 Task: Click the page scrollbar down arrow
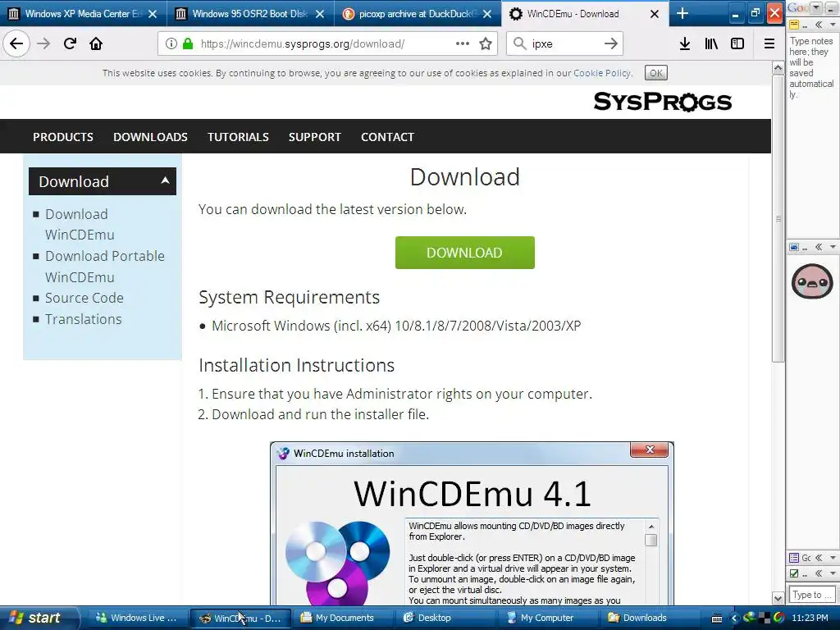(778, 598)
